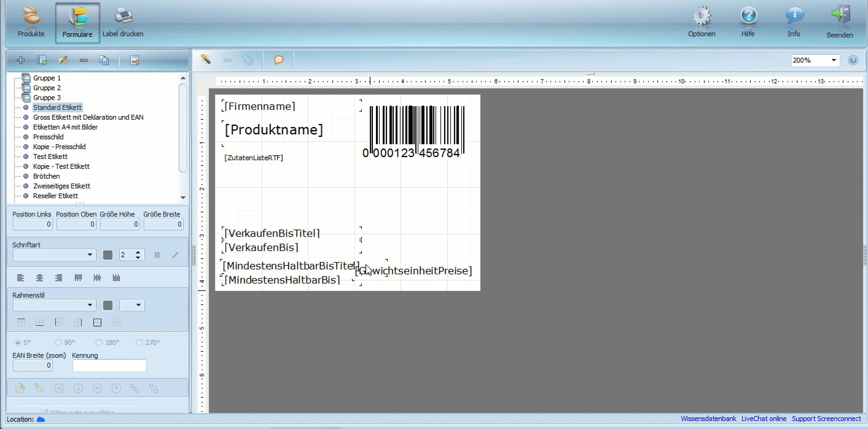This screenshot has width=868, height=429.
Task: Toggle italic formatting button
Action: point(175,255)
